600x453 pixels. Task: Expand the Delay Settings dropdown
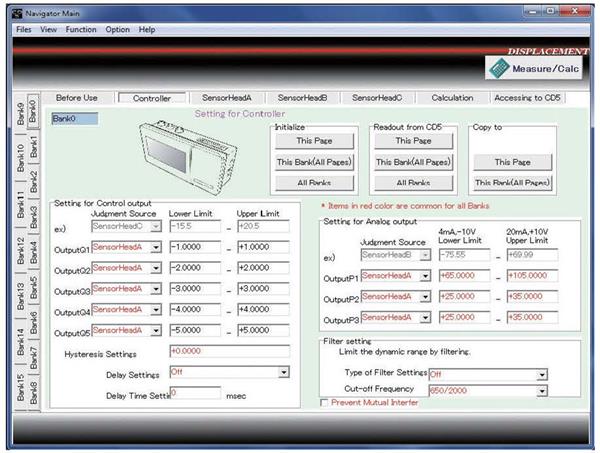[x=284, y=372]
